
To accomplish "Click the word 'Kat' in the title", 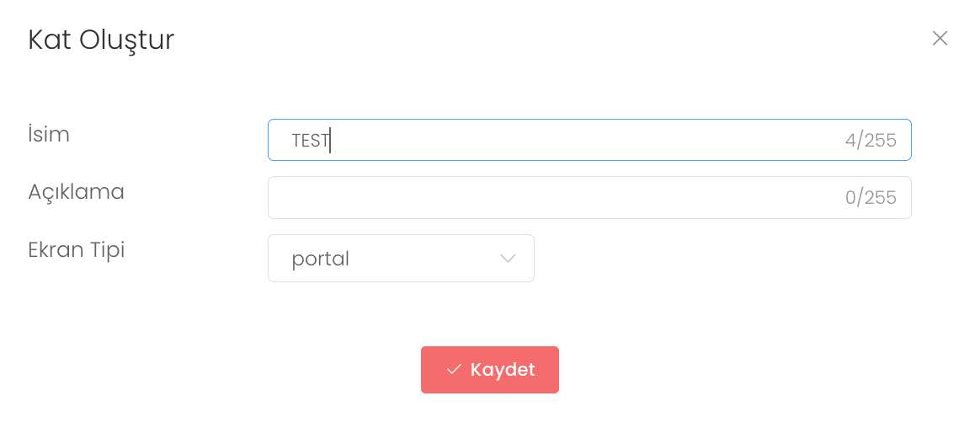I will [x=49, y=40].
